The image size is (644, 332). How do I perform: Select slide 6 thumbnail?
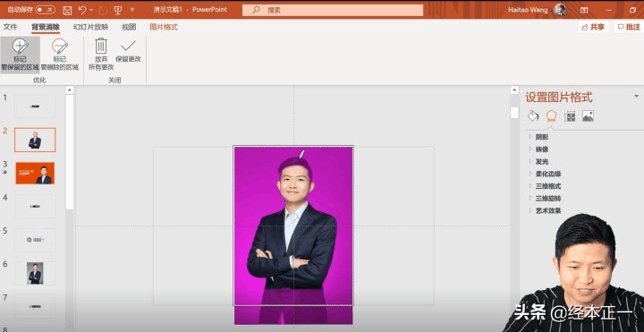pos(35,273)
